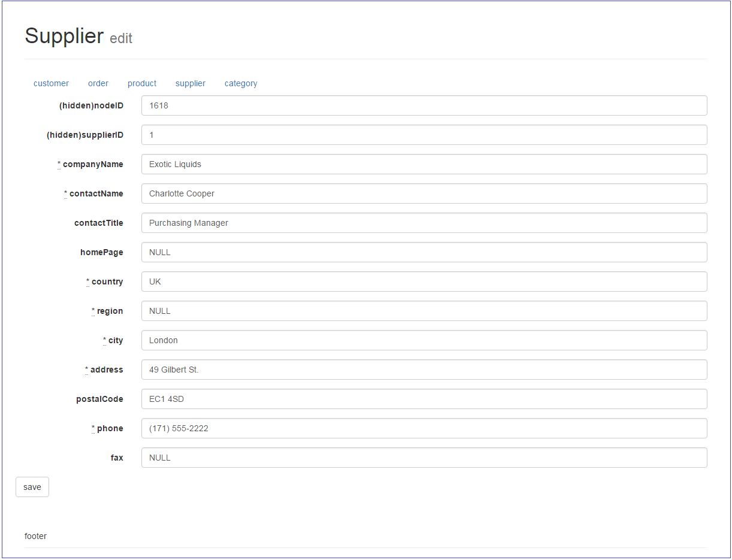
Task: Click the companyName field label
Action: [90, 164]
